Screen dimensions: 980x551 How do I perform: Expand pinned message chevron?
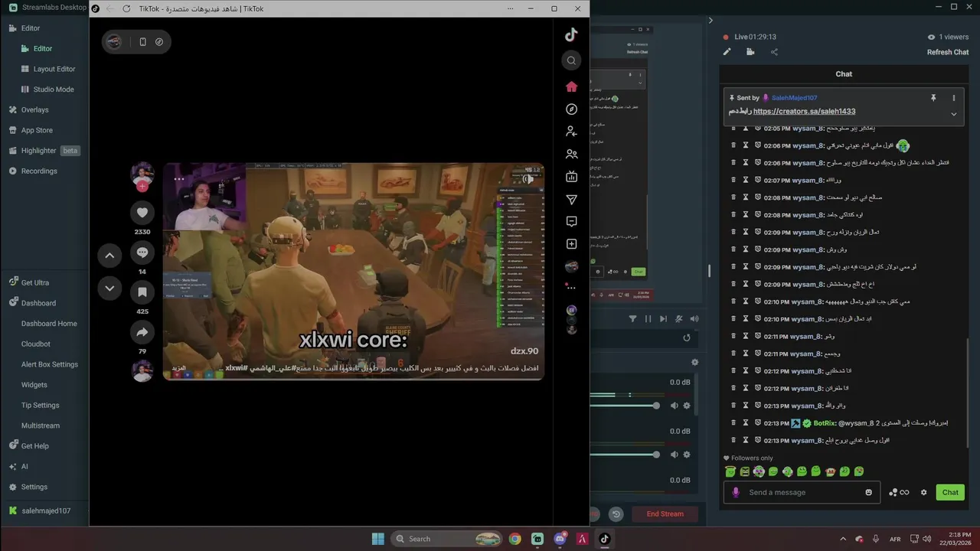[x=954, y=114]
